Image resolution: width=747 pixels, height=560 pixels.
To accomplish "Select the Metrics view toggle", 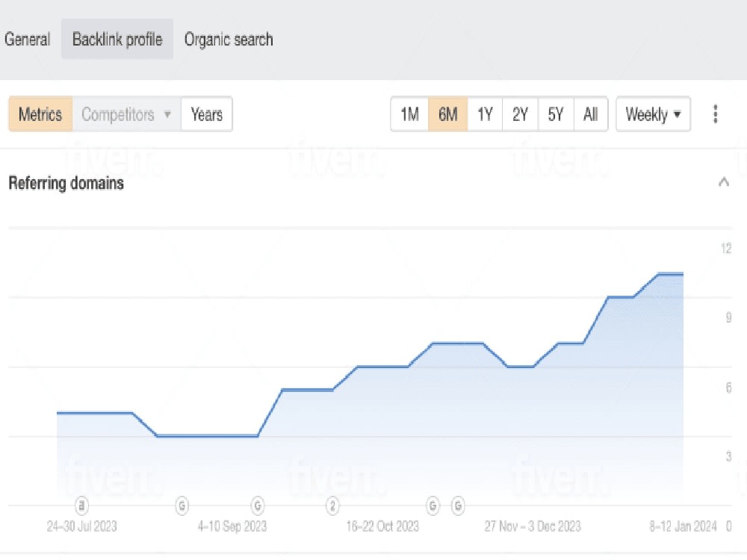I will (40, 114).
